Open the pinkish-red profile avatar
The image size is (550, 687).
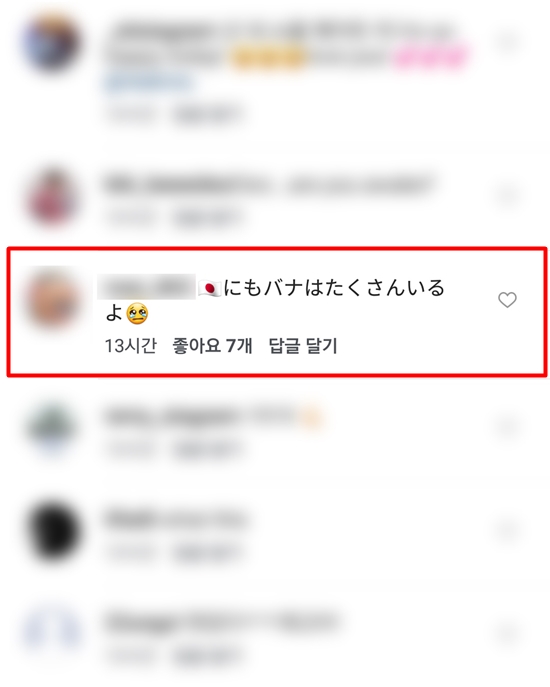pos(52,197)
